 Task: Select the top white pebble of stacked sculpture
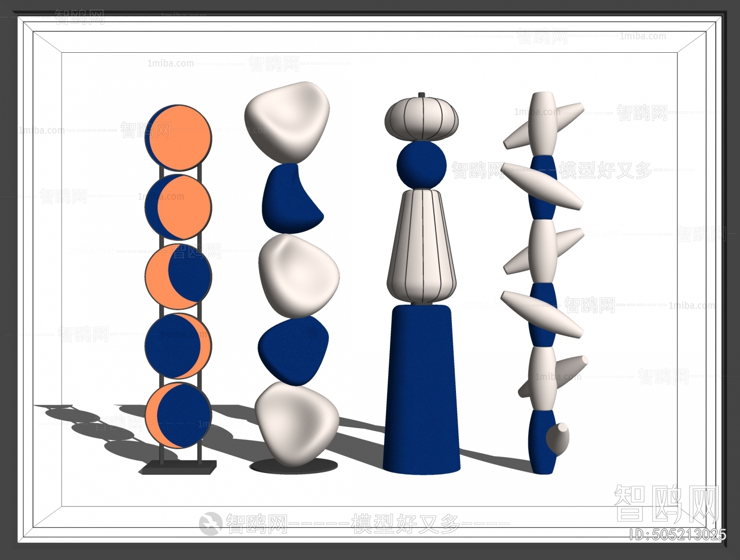pos(288,123)
